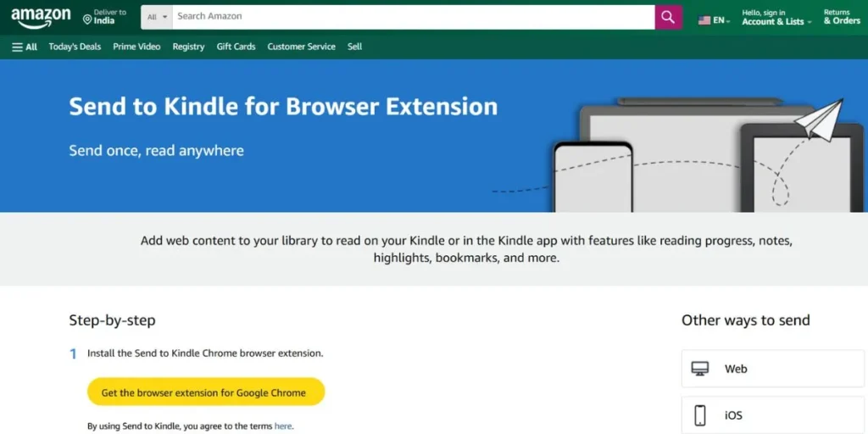Click the location pin Deliver to icon
This screenshot has width=868, height=434.
[87, 20]
